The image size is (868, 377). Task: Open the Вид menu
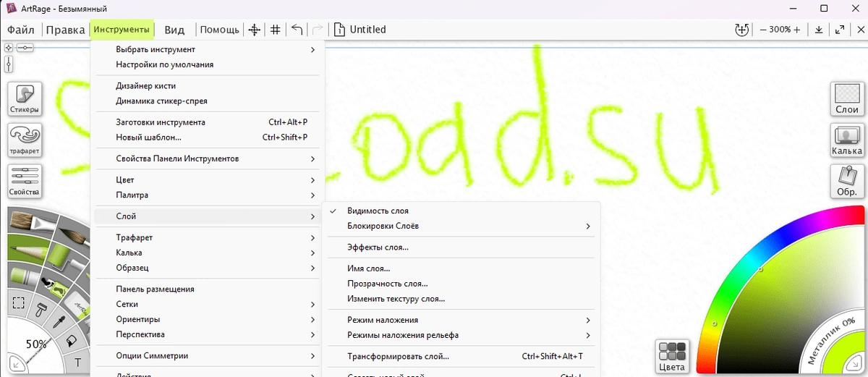click(x=174, y=30)
